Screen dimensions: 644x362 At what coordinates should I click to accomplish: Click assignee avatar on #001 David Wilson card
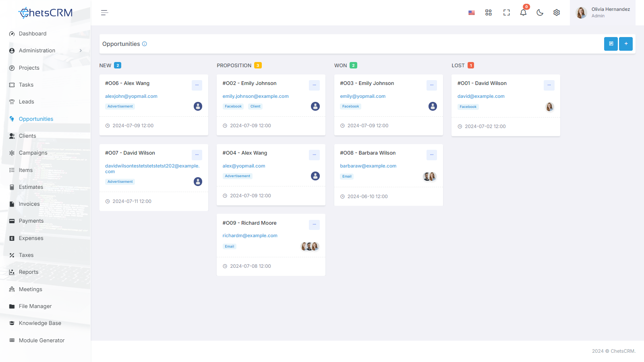[x=550, y=107]
